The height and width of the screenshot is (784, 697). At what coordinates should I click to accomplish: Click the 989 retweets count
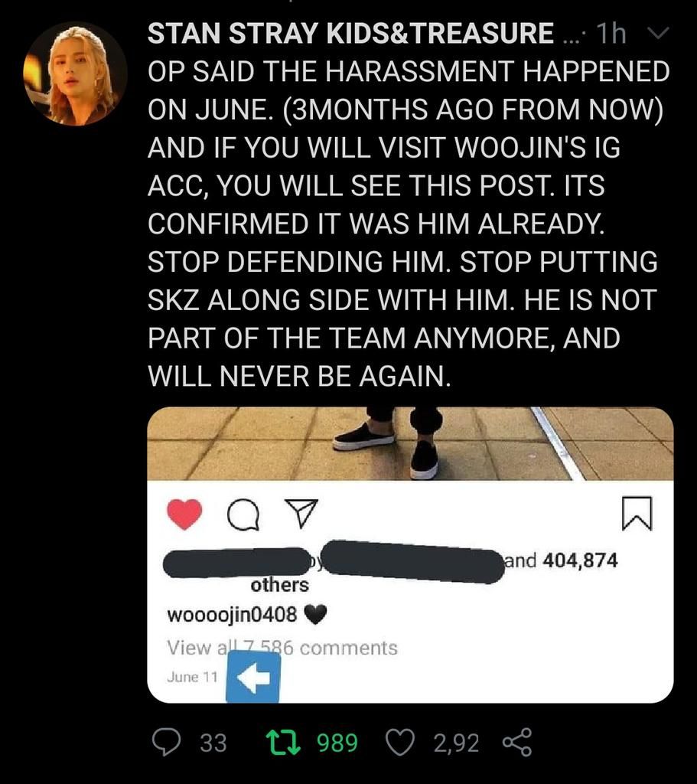tap(337, 743)
